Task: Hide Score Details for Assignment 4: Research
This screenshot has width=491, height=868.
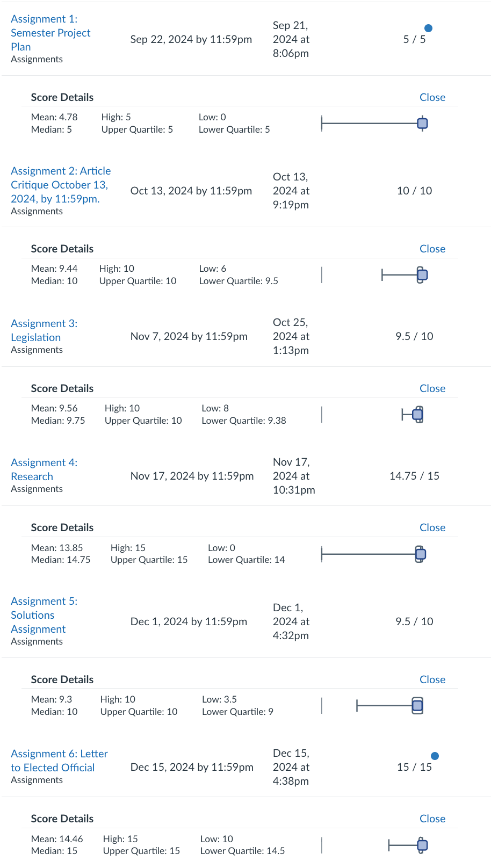Action: click(x=432, y=527)
